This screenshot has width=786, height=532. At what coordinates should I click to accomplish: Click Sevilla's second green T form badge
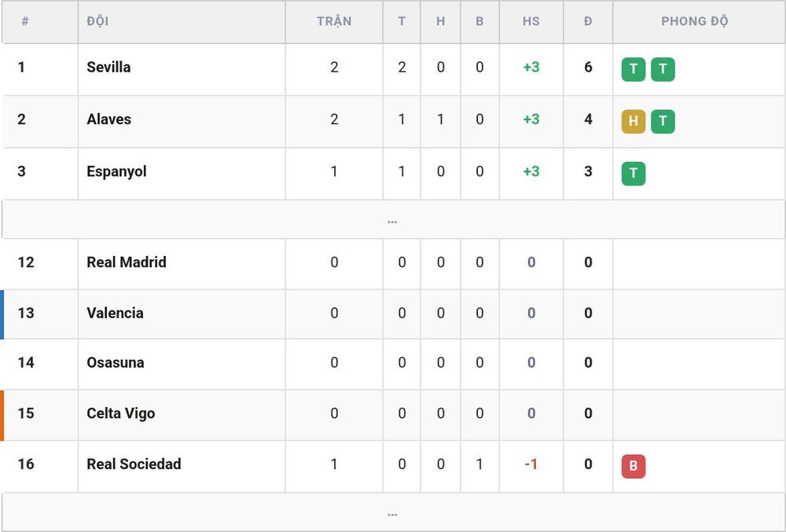pos(663,69)
